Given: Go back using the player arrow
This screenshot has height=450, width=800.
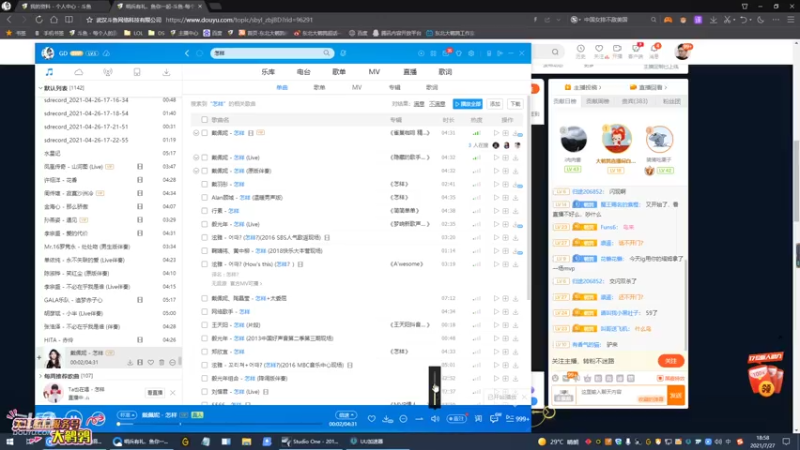Looking at the screenshot, I should [187, 53].
